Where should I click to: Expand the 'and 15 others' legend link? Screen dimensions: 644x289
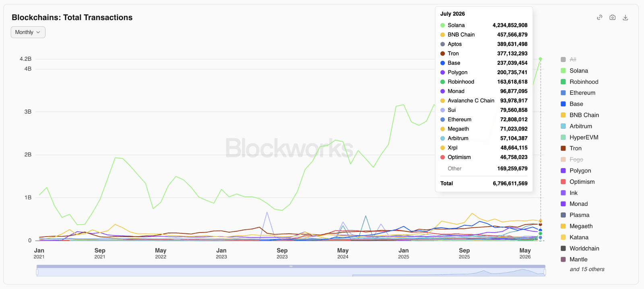click(x=587, y=269)
